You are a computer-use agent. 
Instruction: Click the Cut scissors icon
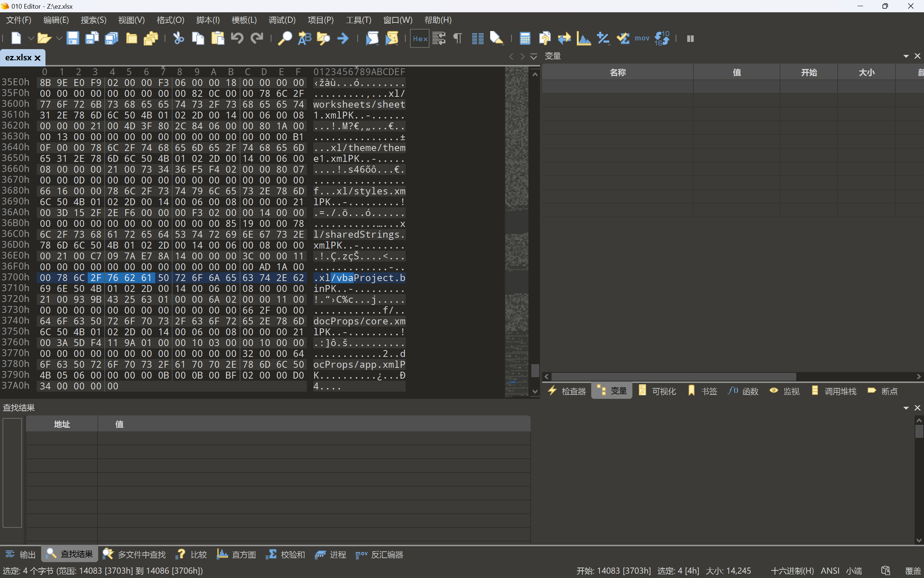(x=178, y=38)
